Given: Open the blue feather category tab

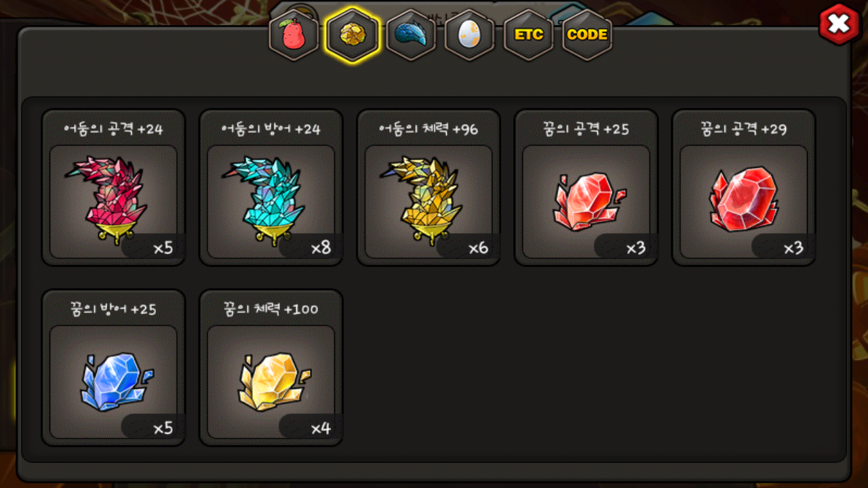Looking at the screenshot, I should pyautogui.click(x=411, y=35).
